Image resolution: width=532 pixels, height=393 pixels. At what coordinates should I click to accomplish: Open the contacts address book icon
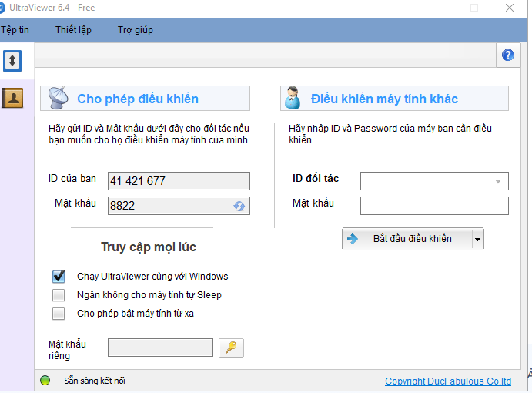(x=12, y=98)
